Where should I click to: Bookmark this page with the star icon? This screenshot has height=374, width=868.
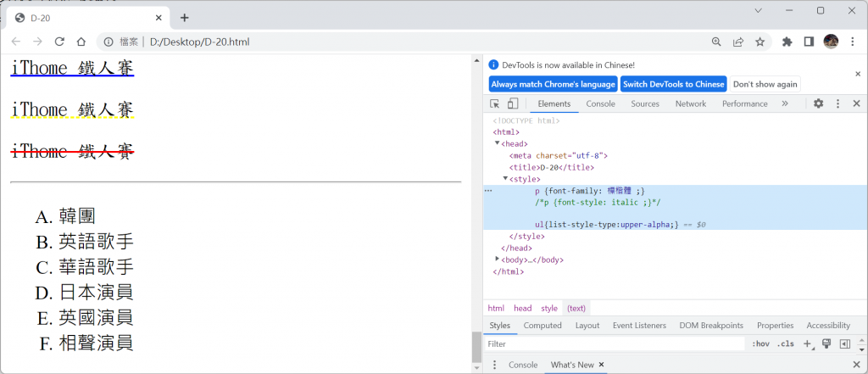[760, 42]
